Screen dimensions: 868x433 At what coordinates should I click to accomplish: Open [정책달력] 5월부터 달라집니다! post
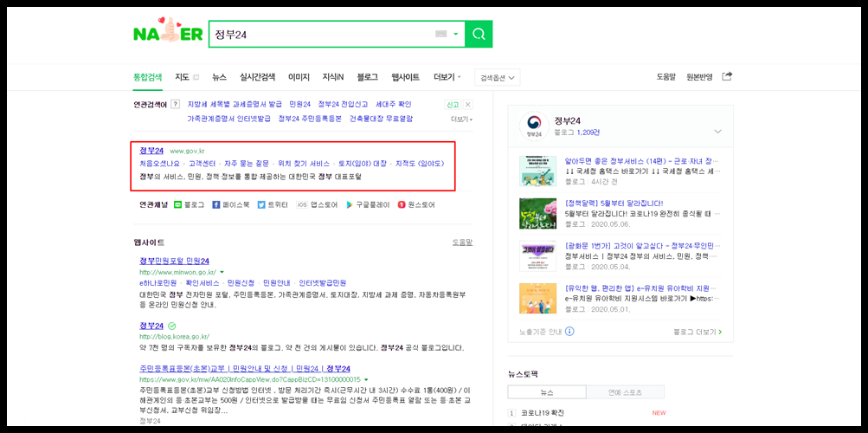(614, 204)
